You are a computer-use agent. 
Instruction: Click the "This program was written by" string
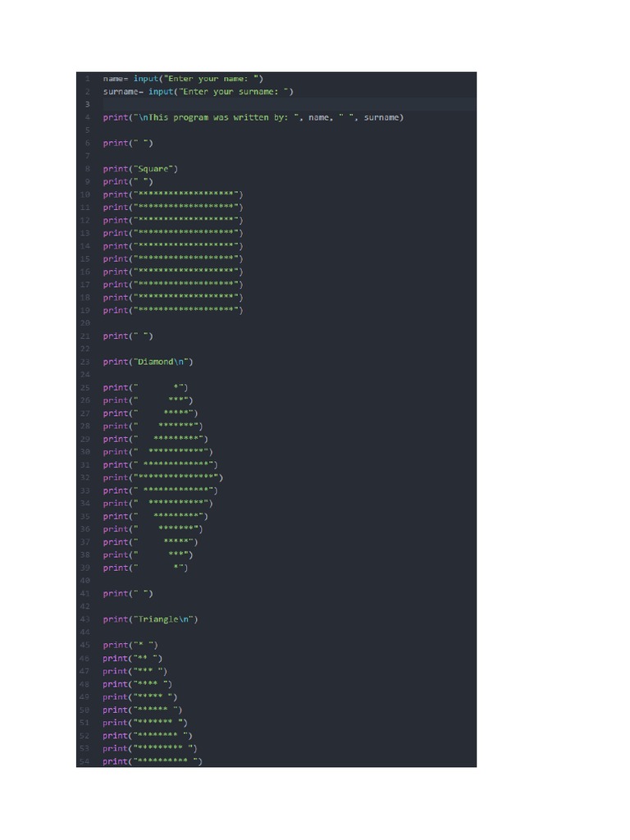(x=217, y=117)
